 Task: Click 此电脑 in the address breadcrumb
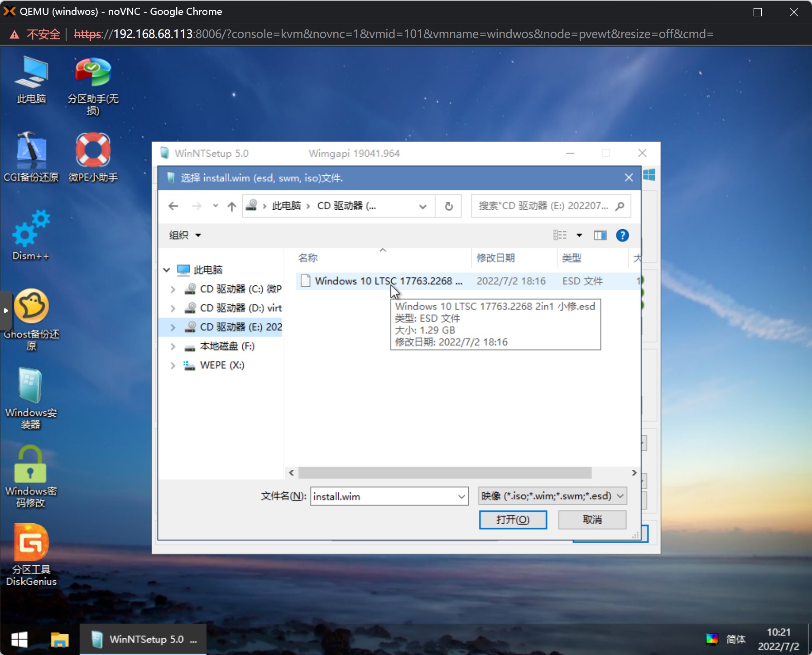click(286, 206)
